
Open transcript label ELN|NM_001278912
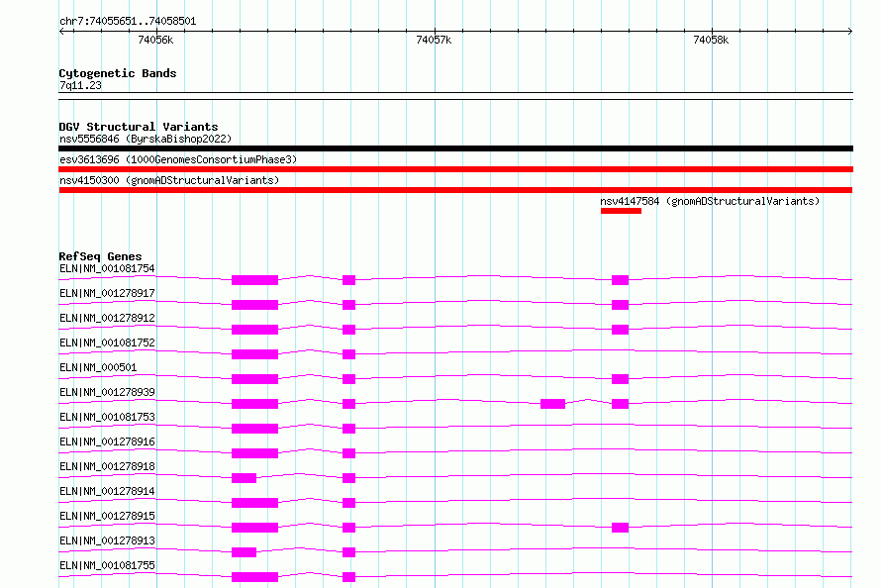[x=107, y=318]
